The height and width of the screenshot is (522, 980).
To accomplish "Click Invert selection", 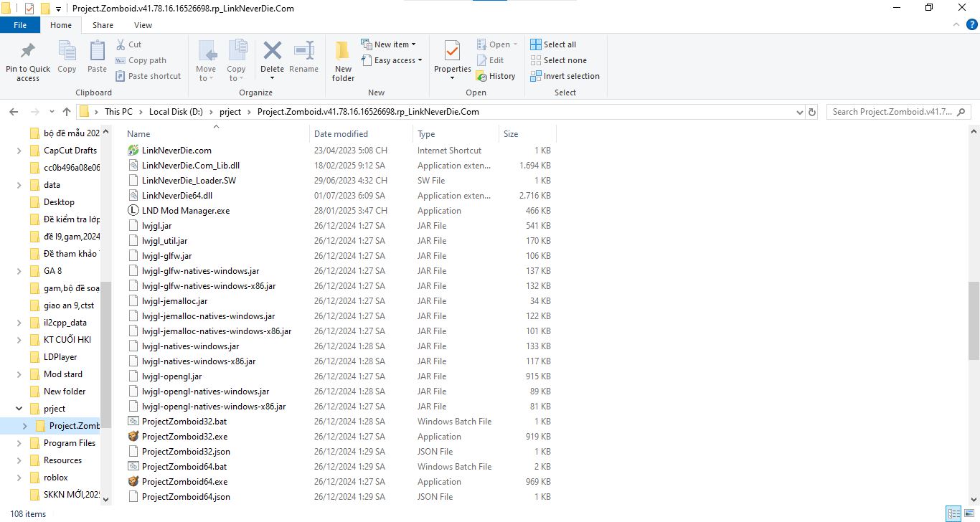I will pos(565,76).
